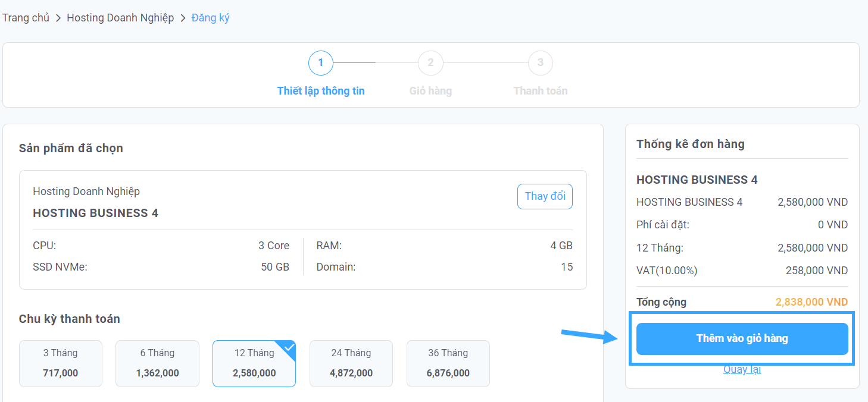The image size is (868, 402).
Task: Click the Giỏ hàng step label
Action: click(430, 91)
